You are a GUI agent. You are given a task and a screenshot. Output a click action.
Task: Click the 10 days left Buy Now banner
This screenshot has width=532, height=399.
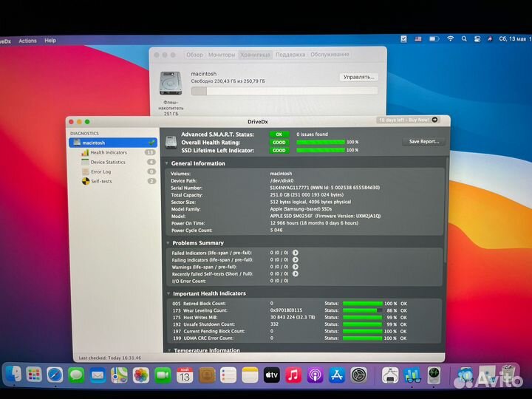(409, 120)
